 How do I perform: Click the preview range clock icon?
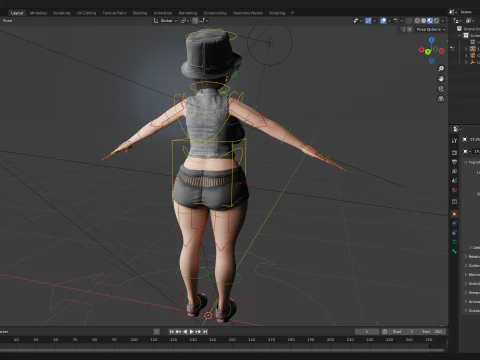tap(384, 332)
